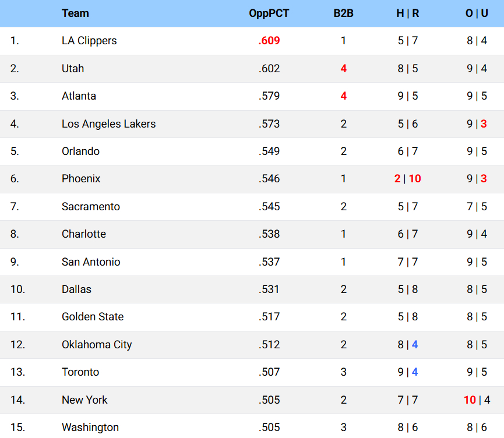Select Los Angeles Lakers in the list

(x=108, y=124)
